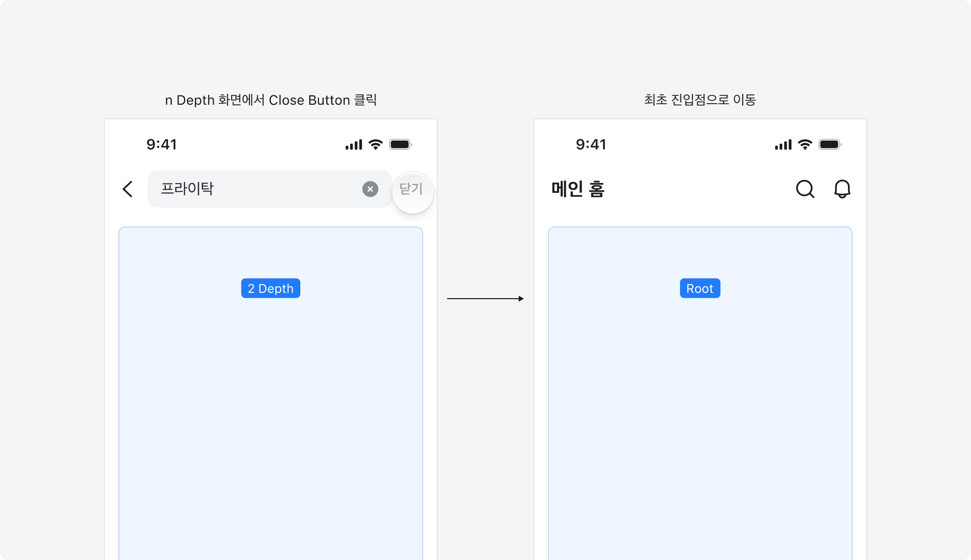Click the Wi-Fi icon in the right phone status bar

805,145
